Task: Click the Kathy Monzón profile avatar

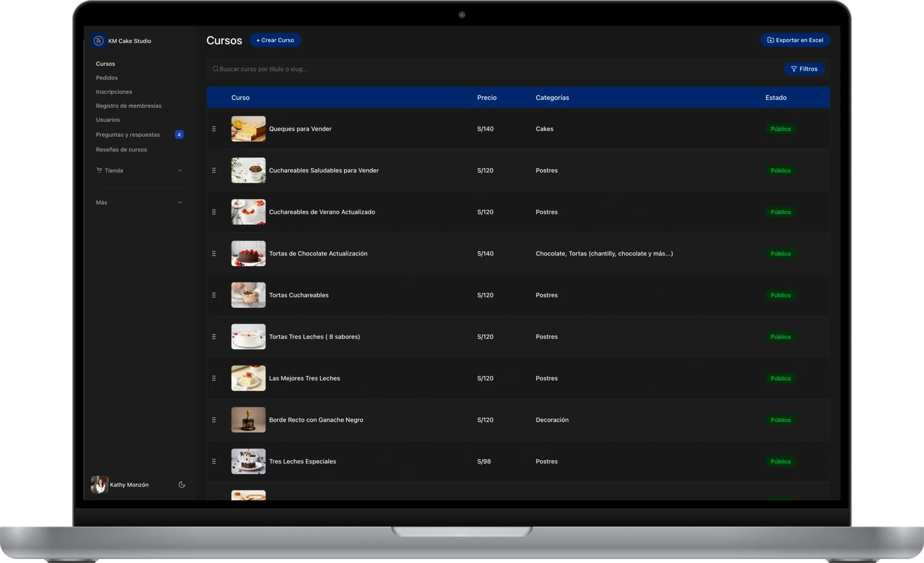Action: 99,484
